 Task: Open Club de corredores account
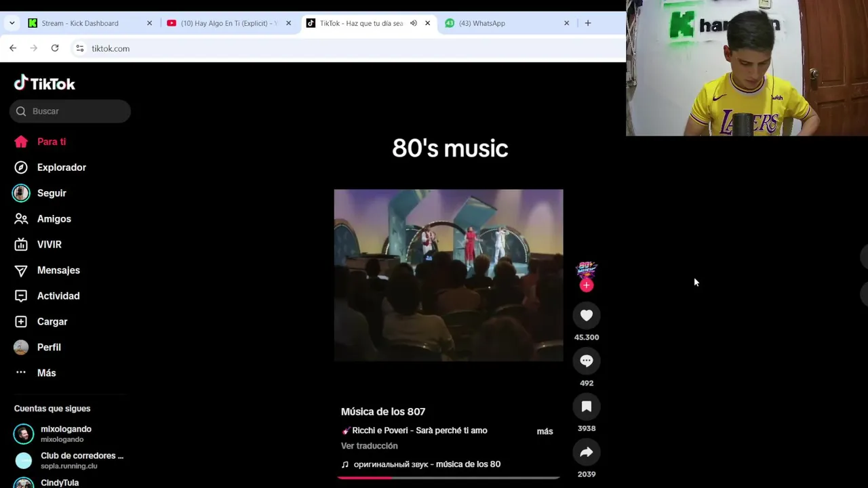coord(68,461)
